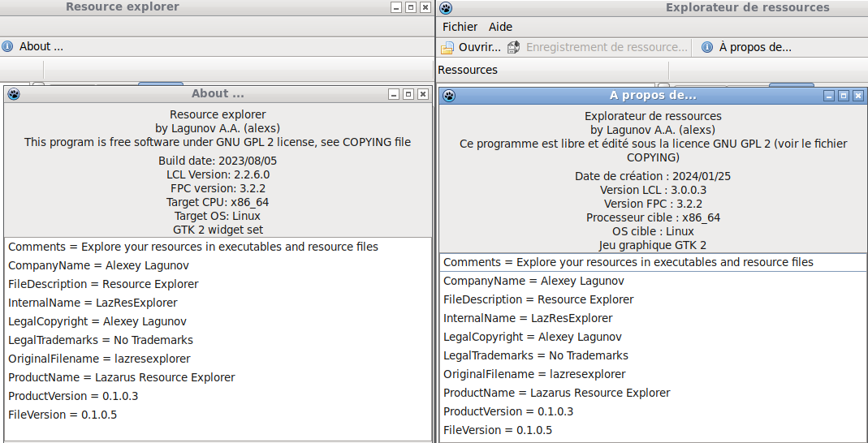This screenshot has height=443, width=868.
Task: Select FileVersion row in About ... list
Action: [218, 415]
